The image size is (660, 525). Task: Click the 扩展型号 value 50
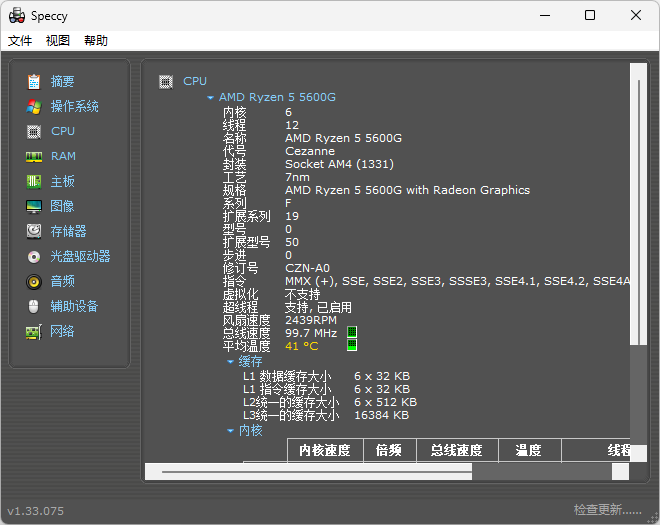(292, 242)
